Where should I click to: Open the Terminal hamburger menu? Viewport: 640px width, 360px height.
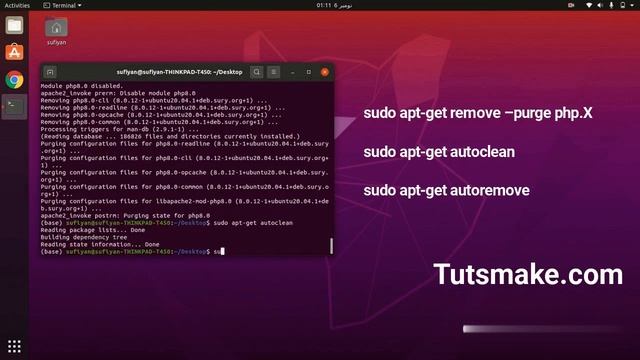click(274, 72)
